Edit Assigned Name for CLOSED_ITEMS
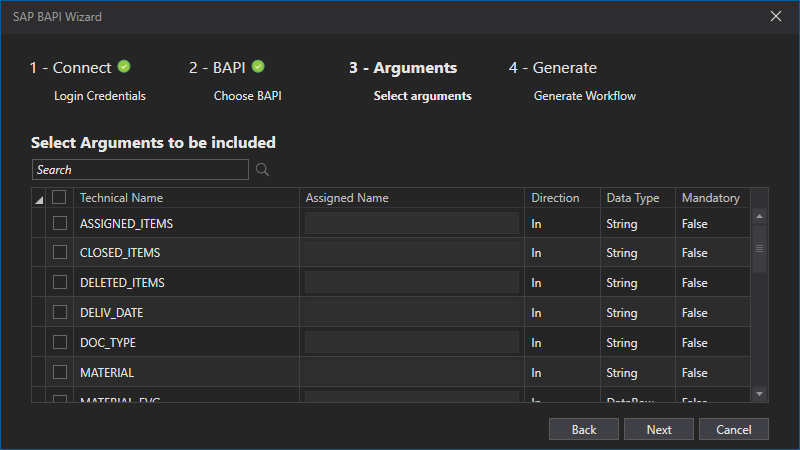 point(412,253)
